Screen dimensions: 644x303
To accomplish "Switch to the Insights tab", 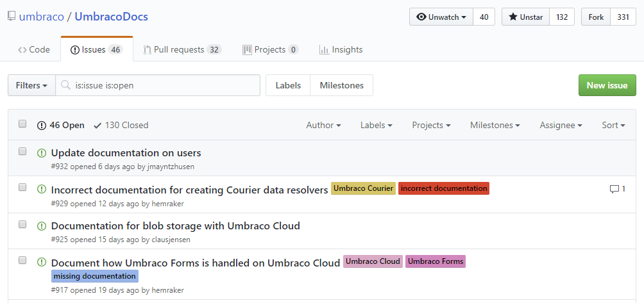I will 341,49.
